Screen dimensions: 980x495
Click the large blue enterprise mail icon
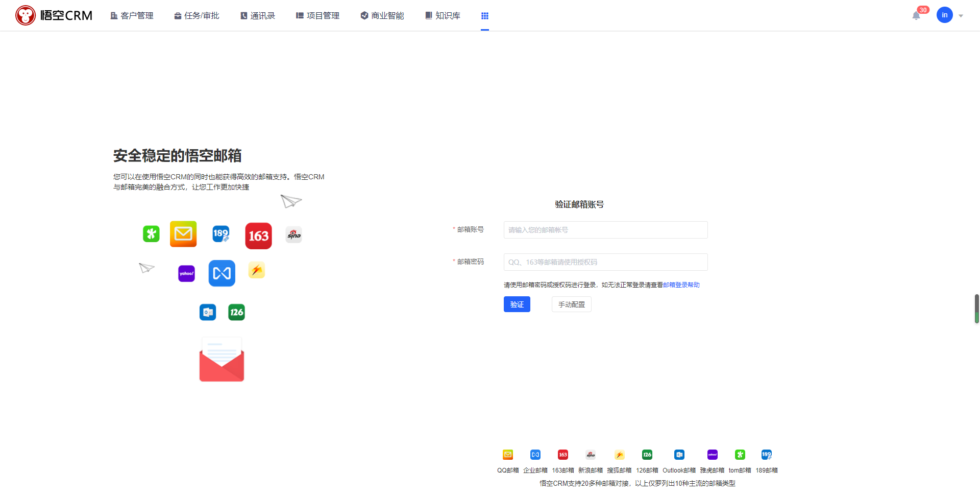tap(222, 273)
